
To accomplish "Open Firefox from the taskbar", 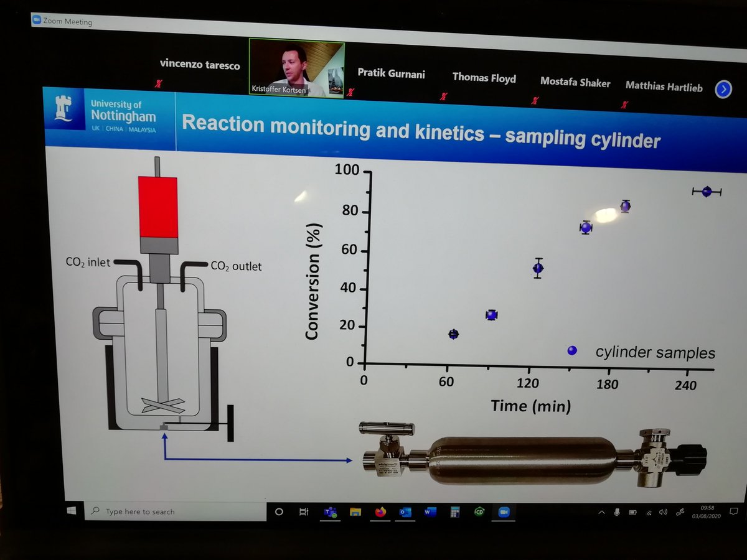I will point(380,512).
